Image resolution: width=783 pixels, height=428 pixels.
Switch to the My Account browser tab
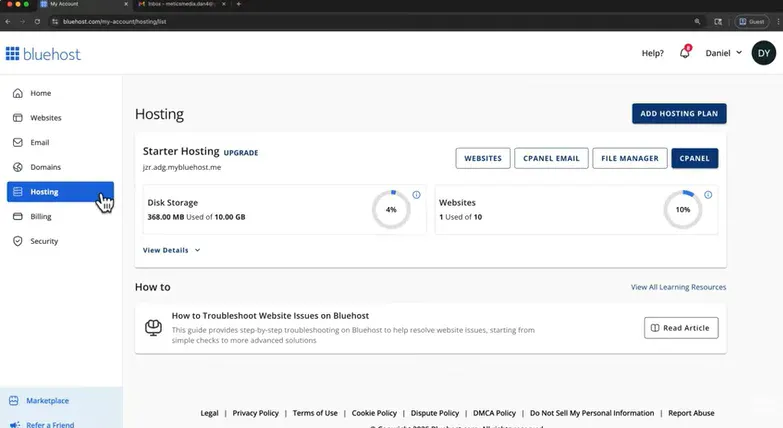[x=82, y=4]
